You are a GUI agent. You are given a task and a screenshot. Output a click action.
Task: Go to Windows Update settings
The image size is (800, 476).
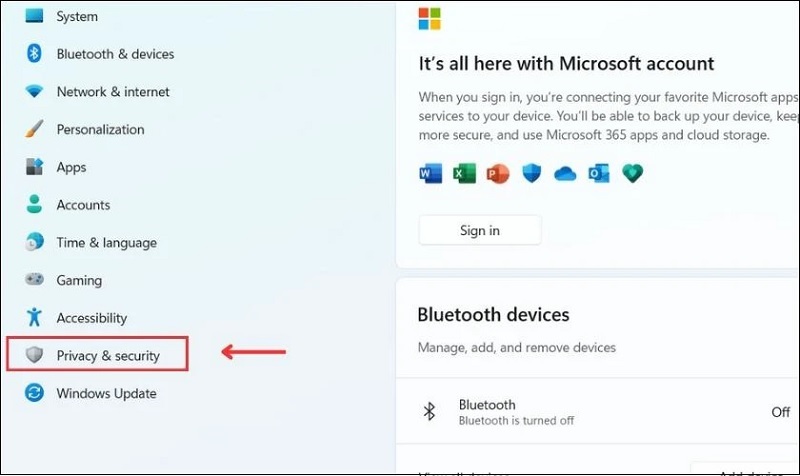(106, 393)
